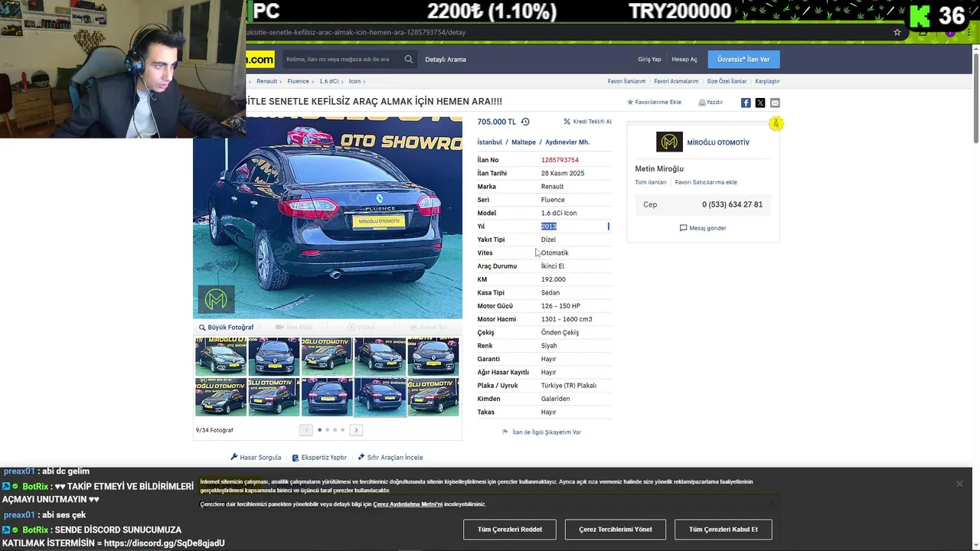The height and width of the screenshot is (551, 980).
Task: Click the Miroğlu Otomotiv store logo
Action: 669,142
